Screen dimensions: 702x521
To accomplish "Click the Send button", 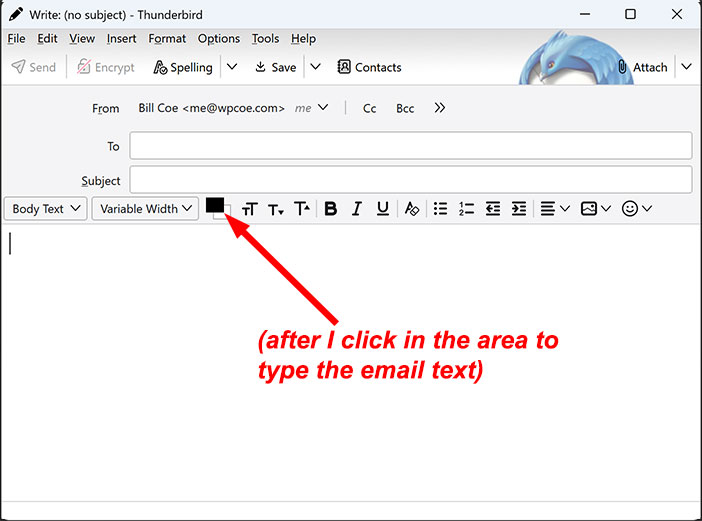I will coord(34,67).
